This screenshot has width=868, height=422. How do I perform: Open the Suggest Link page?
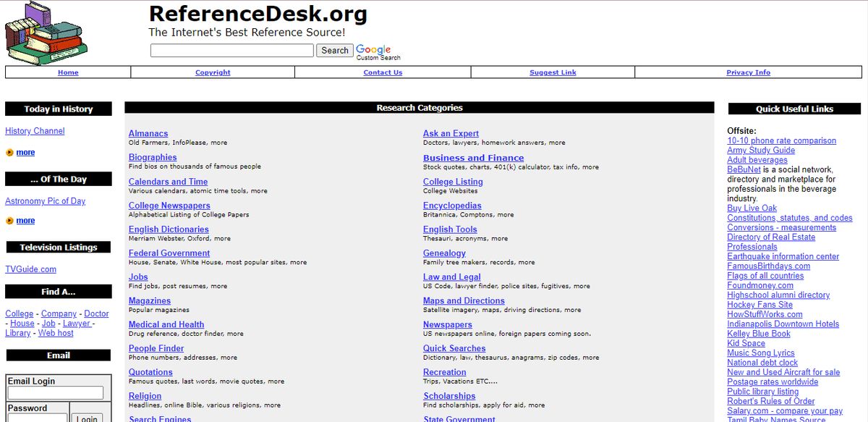click(553, 72)
